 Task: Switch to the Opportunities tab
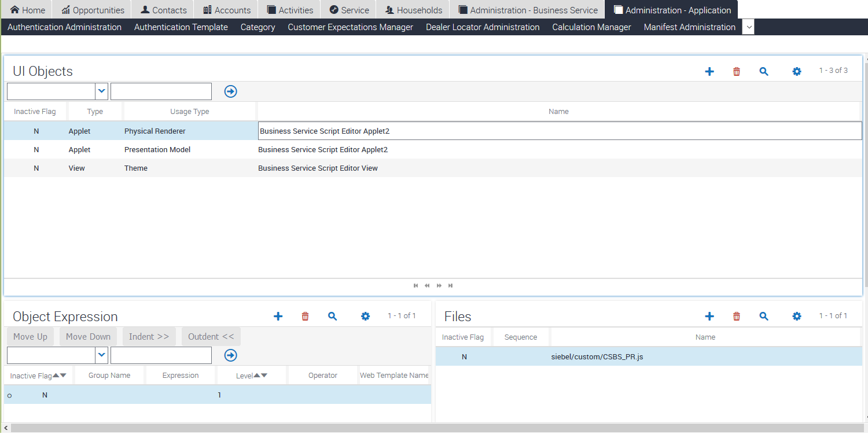coord(93,10)
